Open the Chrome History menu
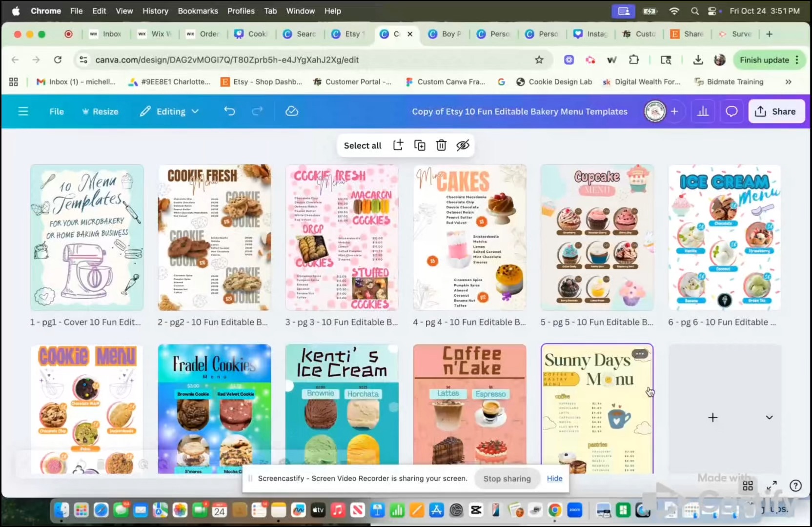The image size is (812, 527). tap(155, 11)
